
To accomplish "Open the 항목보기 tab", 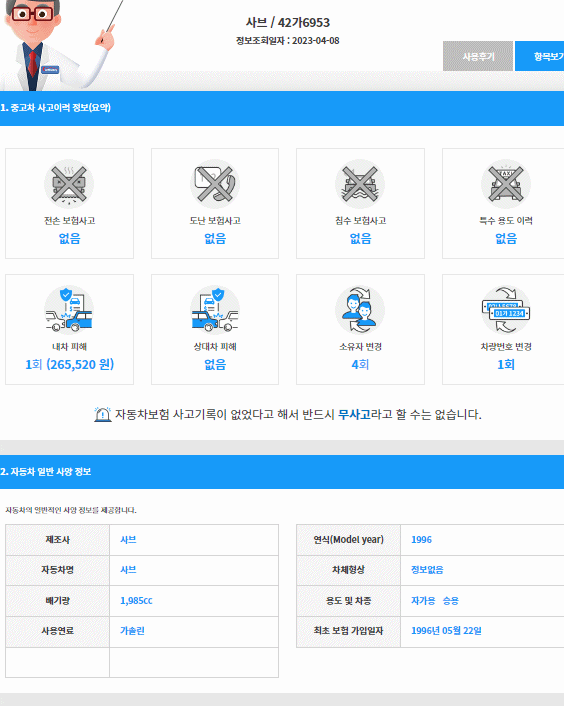I will (x=540, y=56).
